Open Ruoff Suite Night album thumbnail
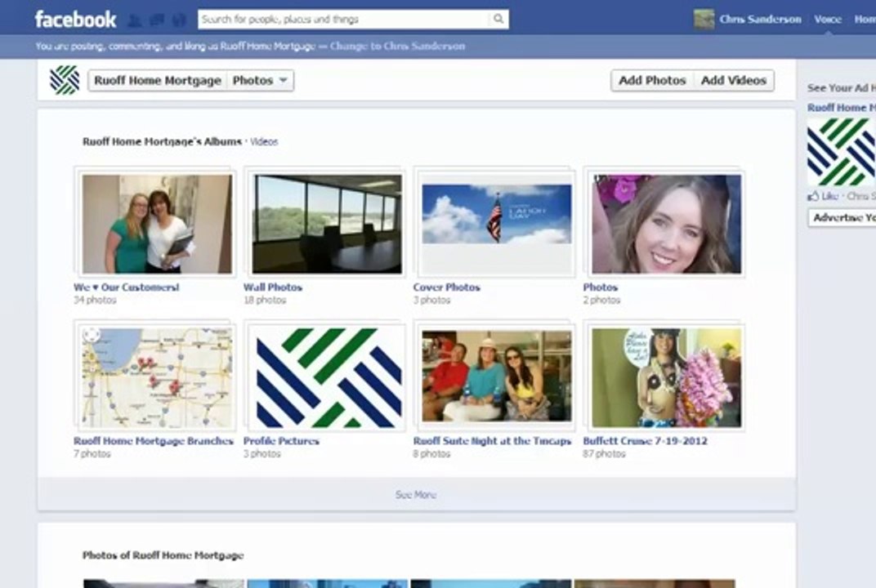The height and width of the screenshot is (588, 876). [497, 376]
